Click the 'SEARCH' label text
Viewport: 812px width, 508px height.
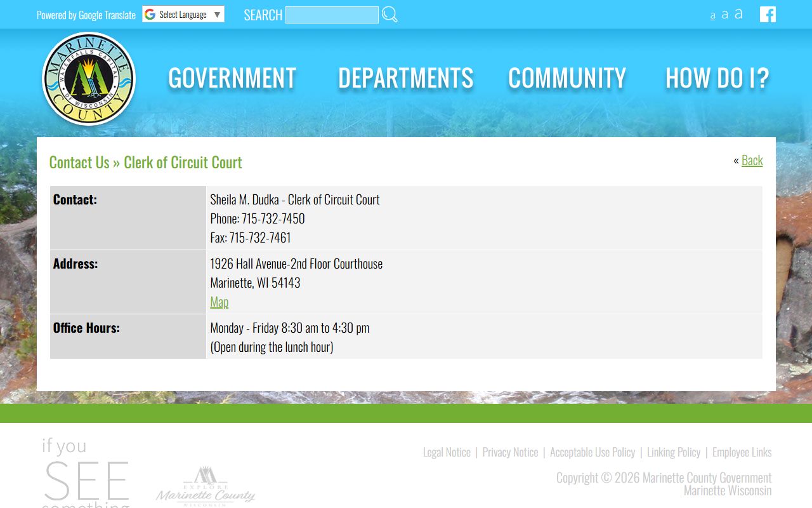click(263, 15)
